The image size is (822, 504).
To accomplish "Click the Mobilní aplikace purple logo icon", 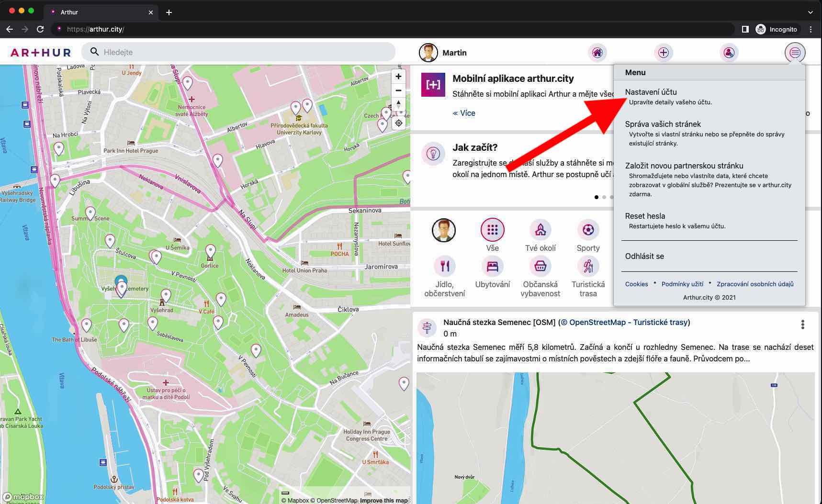I will click(433, 85).
